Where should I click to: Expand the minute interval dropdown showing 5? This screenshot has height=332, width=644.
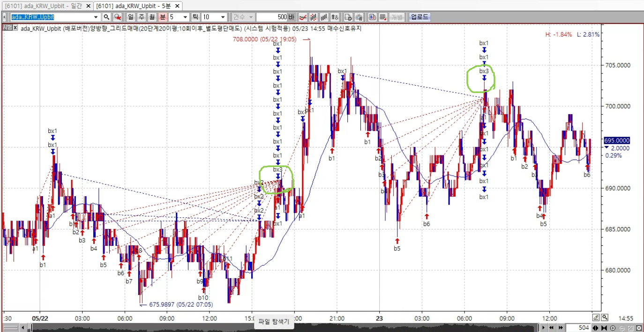(185, 17)
